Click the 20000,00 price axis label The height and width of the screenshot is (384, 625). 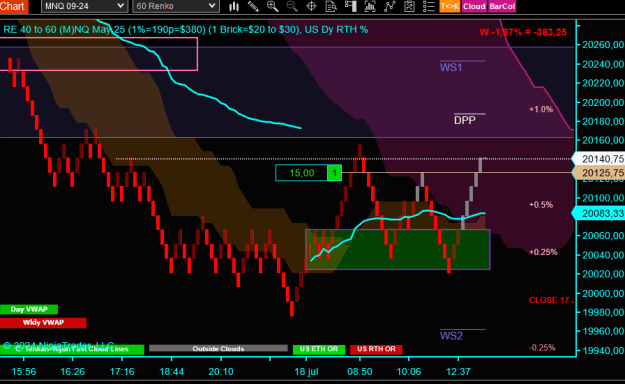click(603, 293)
